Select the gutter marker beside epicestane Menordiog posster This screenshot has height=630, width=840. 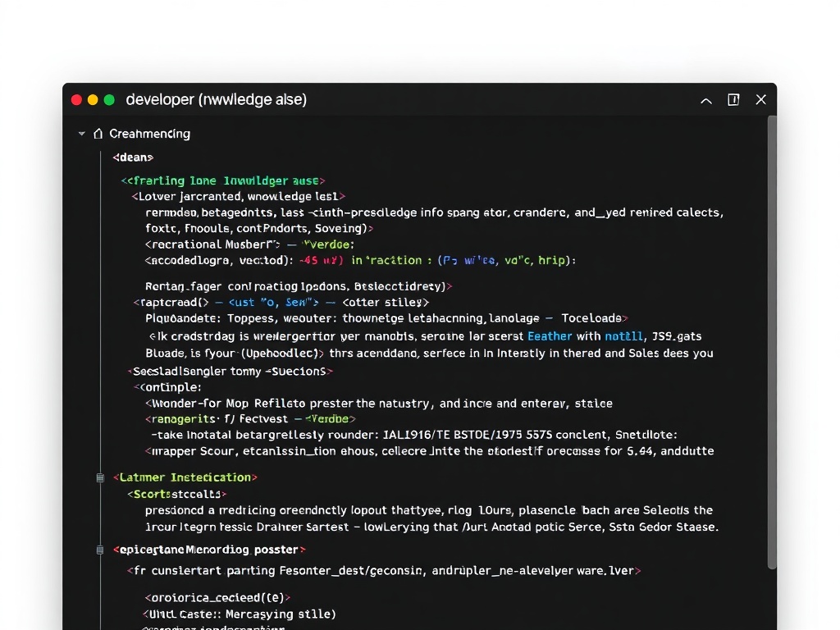point(100,550)
